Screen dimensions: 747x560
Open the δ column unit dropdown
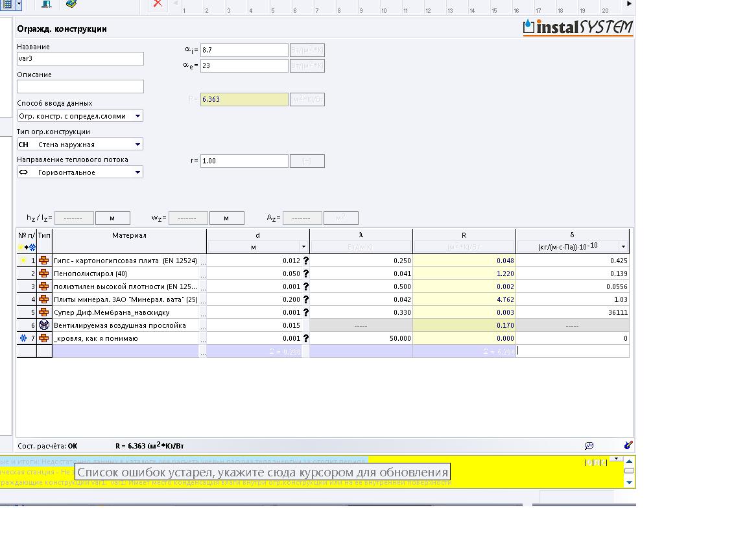623,247
